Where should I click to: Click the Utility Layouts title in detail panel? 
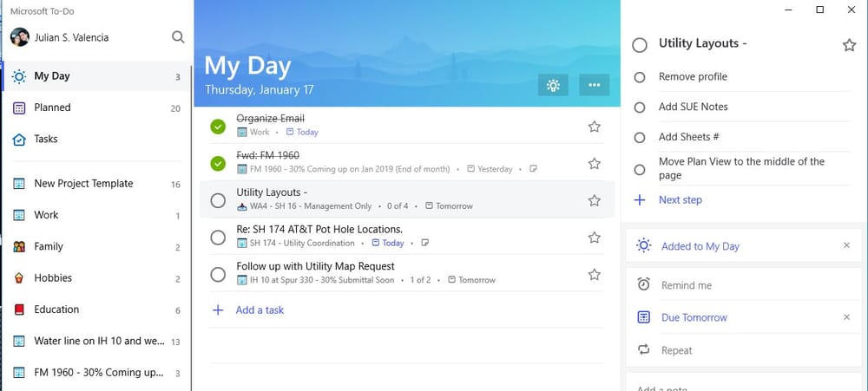[x=703, y=43]
